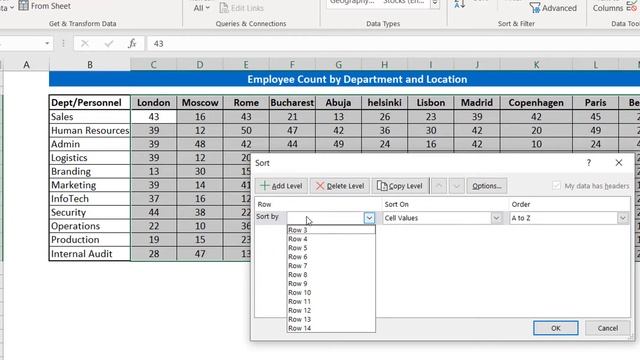
Task: Choose Row 5 from the list
Action: click(331, 248)
